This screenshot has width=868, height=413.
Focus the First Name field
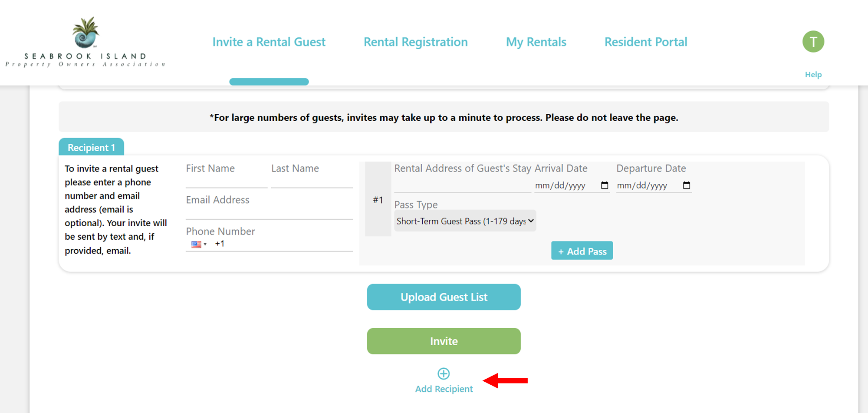pyautogui.click(x=227, y=175)
